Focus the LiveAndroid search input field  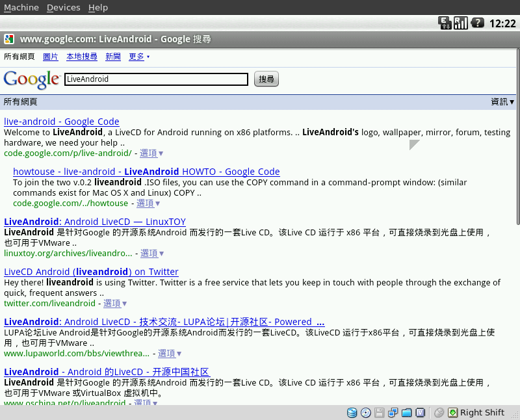156,79
